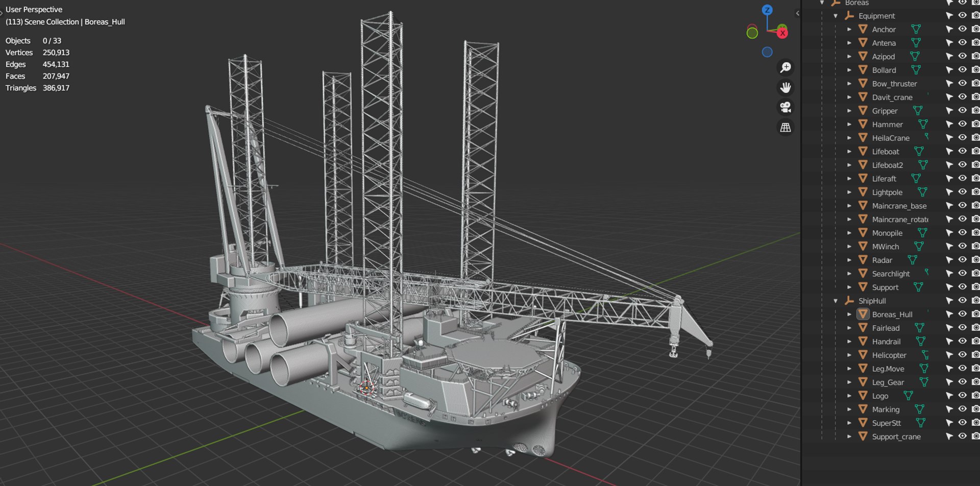The image size is (980, 486).
Task: Collapse the Equipment collection
Action: coord(836,16)
